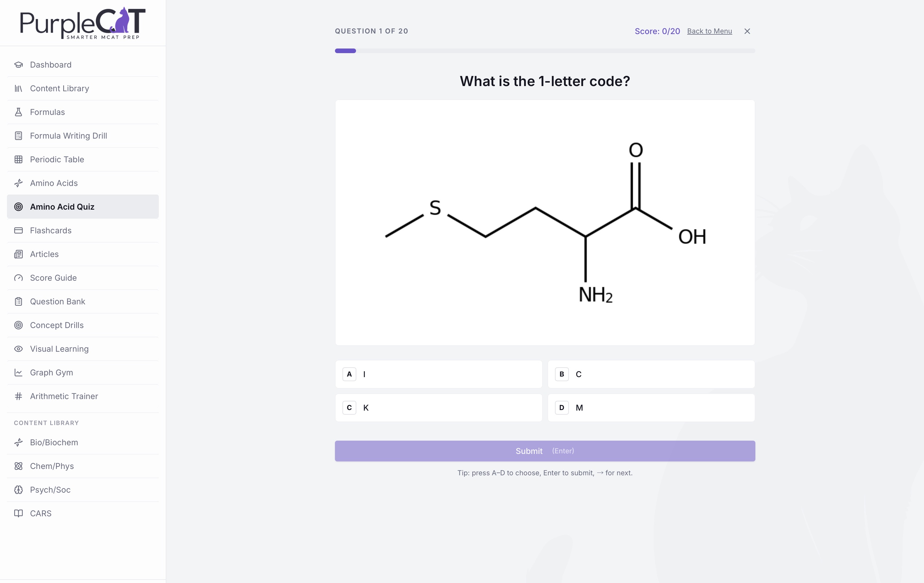Navigate to Amino Acids

[x=83, y=183]
